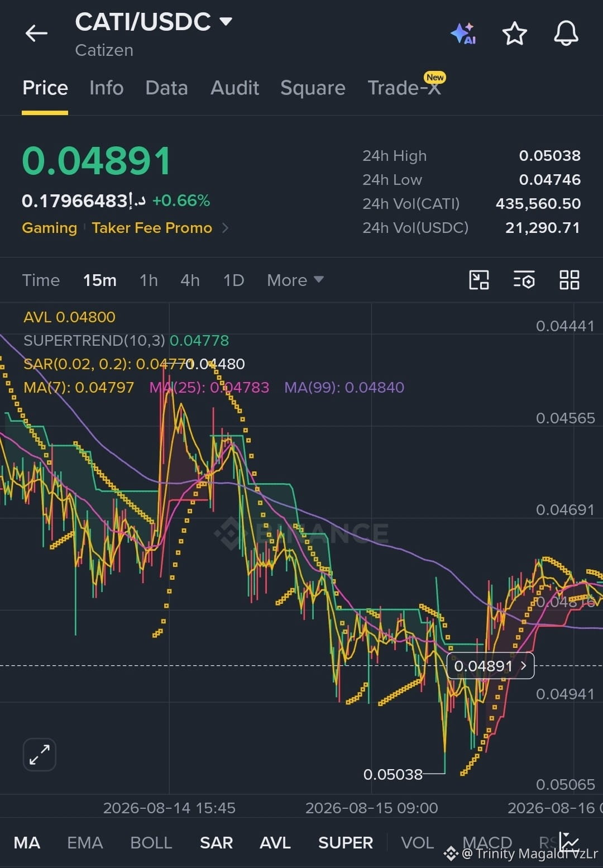Switch to the Square tab
Viewport: 603px width, 868px height.
(x=313, y=88)
